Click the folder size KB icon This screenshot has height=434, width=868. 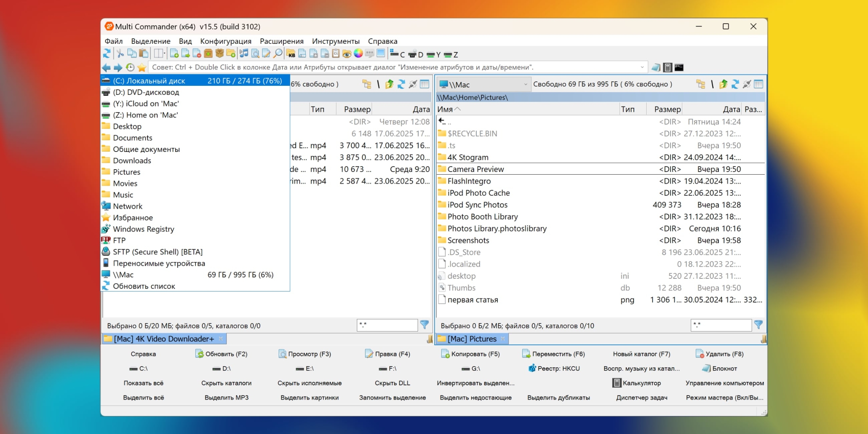(291, 54)
